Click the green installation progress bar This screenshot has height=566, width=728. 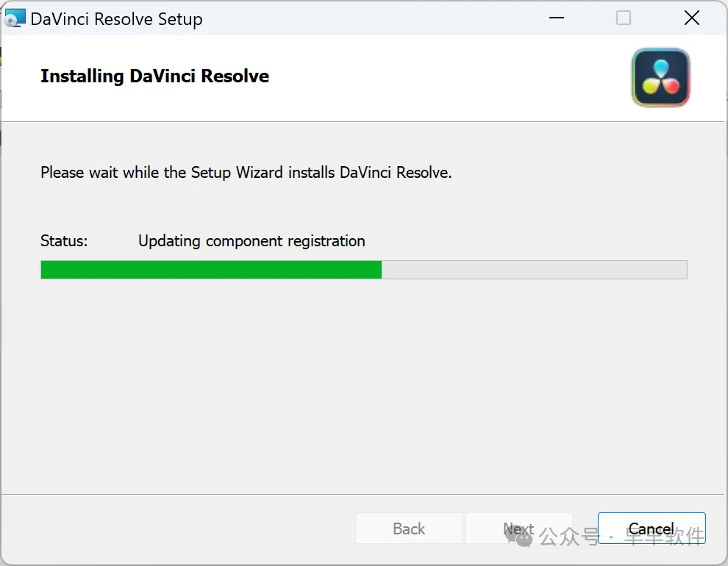(363, 270)
